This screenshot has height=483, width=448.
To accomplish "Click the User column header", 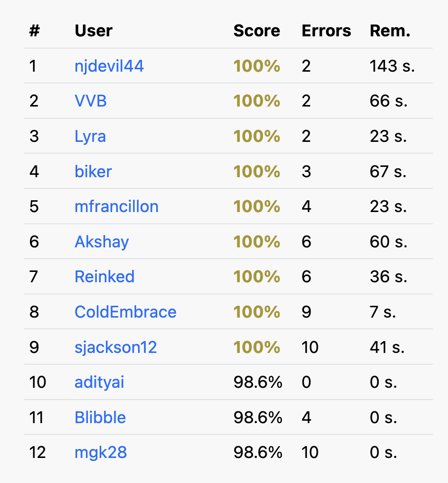I will coord(94,31).
